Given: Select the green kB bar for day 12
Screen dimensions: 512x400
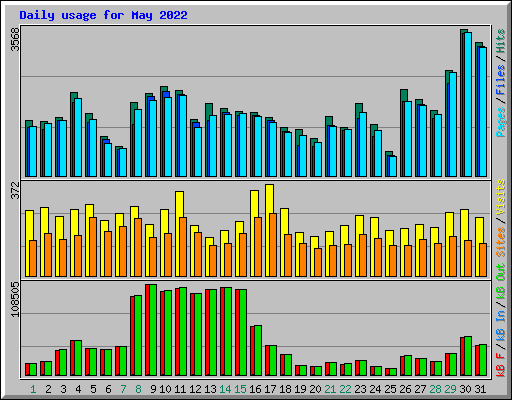Looking at the screenshot, I should pyautogui.click(x=198, y=334).
